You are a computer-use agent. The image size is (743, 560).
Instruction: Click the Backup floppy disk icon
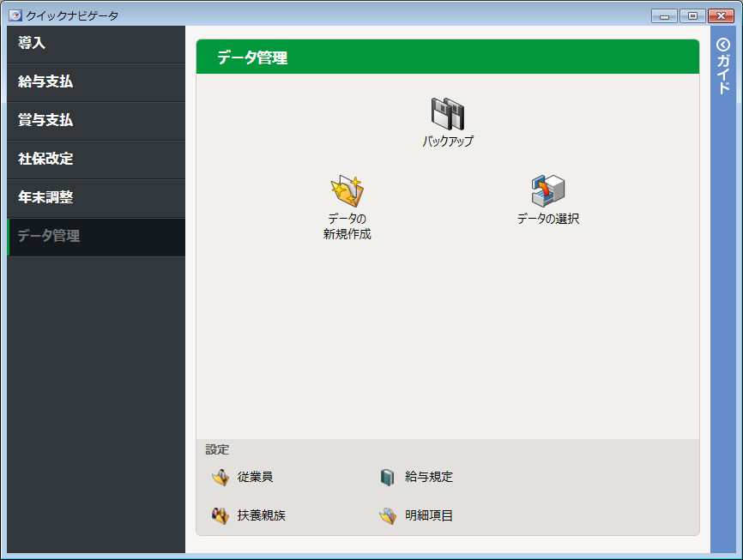coord(447,114)
